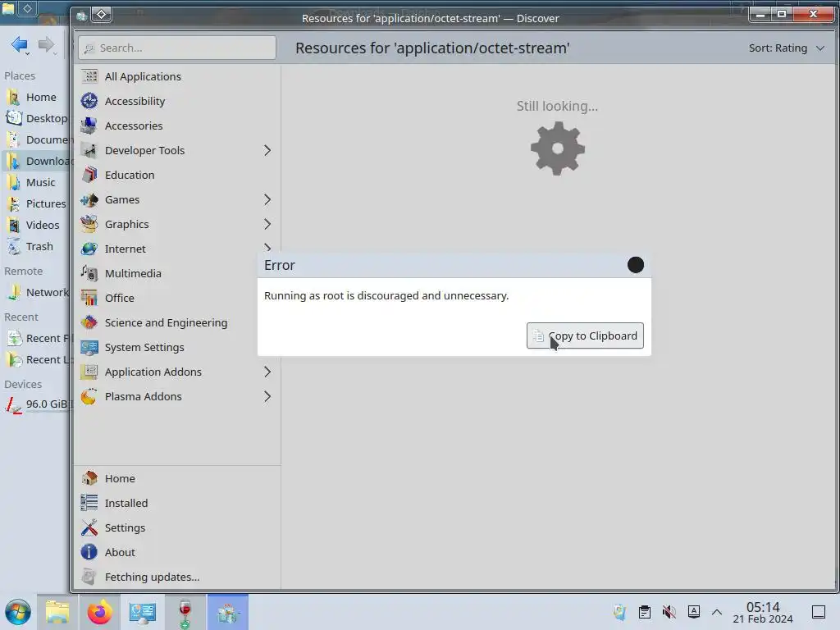
Task: Click the Fetching updates icon
Action: point(89,577)
